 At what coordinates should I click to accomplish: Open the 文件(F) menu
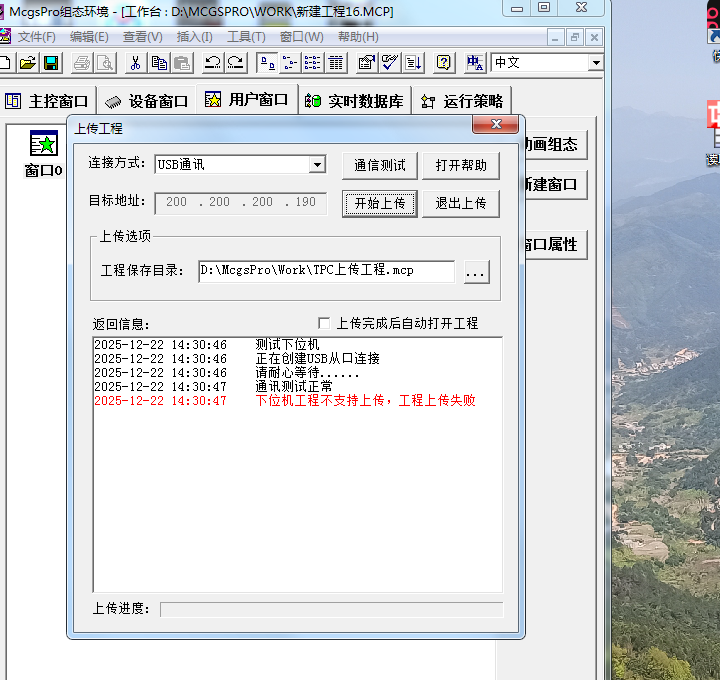click(x=37, y=37)
